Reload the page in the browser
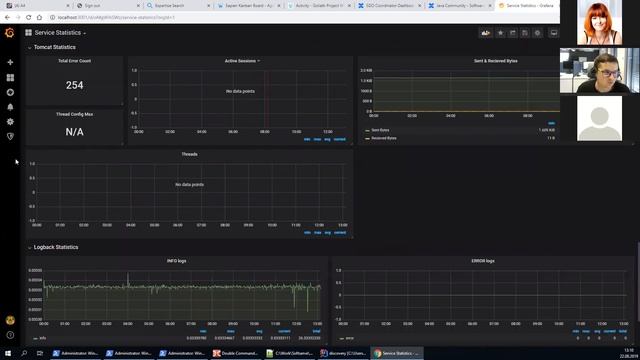This screenshot has width=640, height=360. point(29,18)
